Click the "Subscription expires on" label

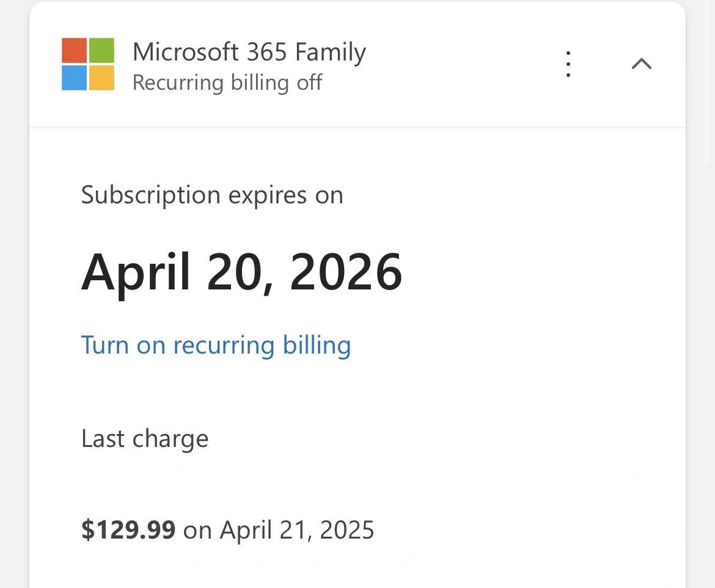(x=212, y=195)
